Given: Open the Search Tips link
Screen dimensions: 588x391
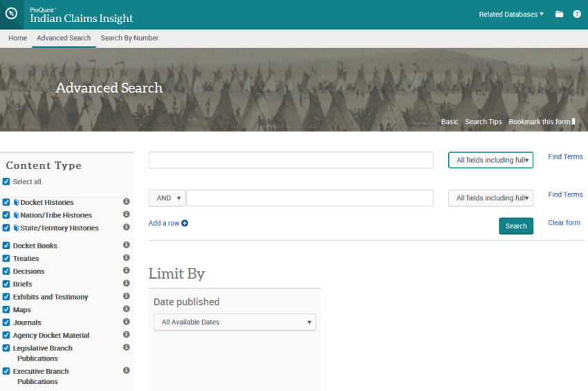Looking at the screenshot, I should point(484,122).
